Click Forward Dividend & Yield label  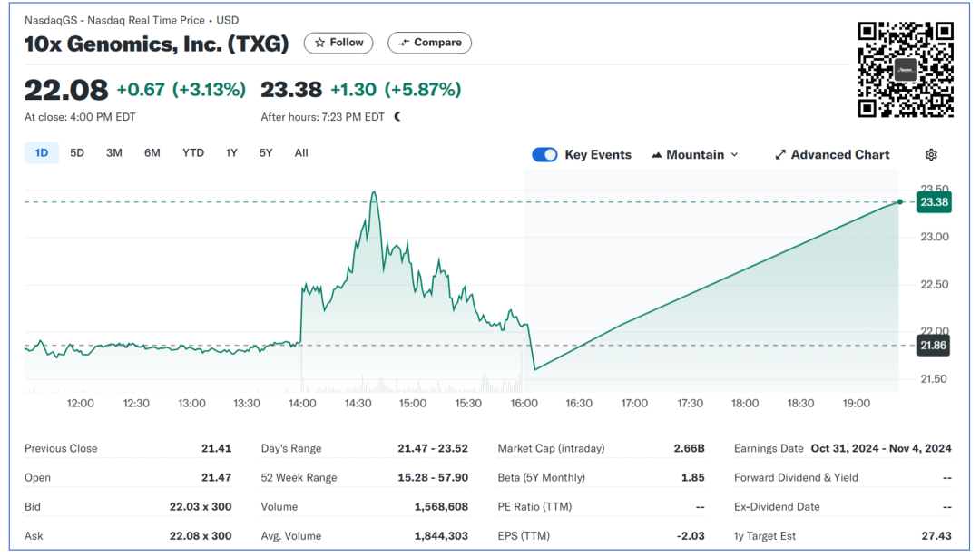point(797,477)
